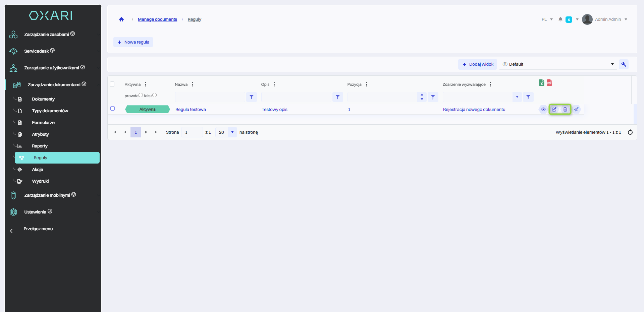Click the Nowa reguła button

133,42
